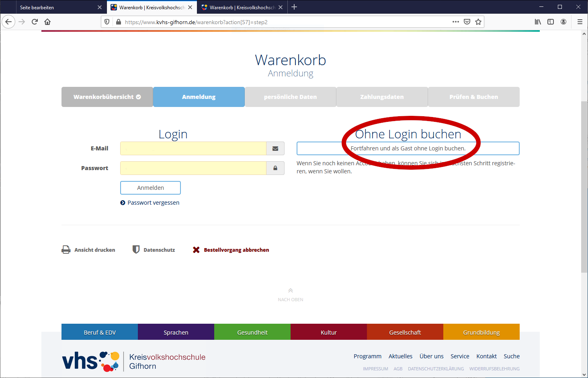Click the Anmelden button
The height and width of the screenshot is (378, 588).
pos(150,188)
